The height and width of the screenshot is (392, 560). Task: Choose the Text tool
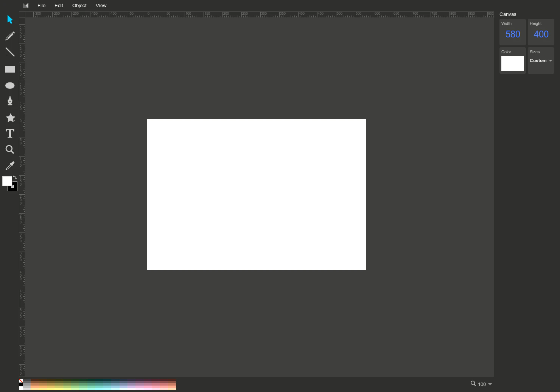coord(10,133)
